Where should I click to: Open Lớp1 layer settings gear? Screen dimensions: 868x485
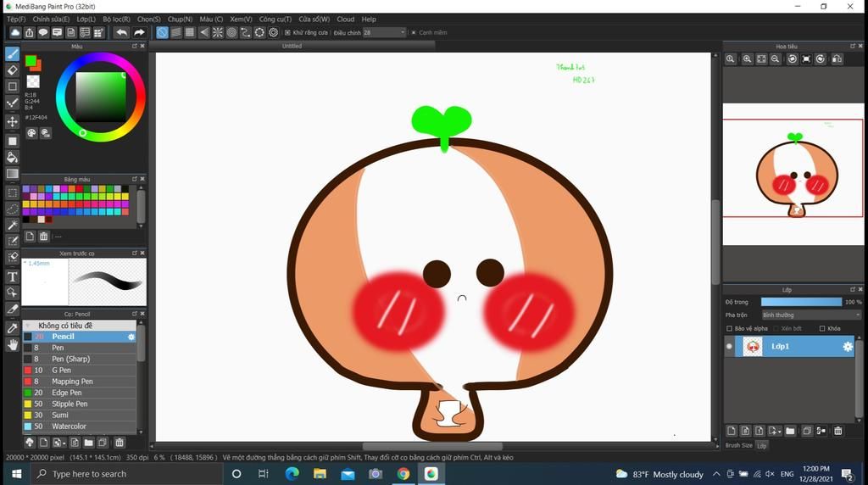[848, 347]
